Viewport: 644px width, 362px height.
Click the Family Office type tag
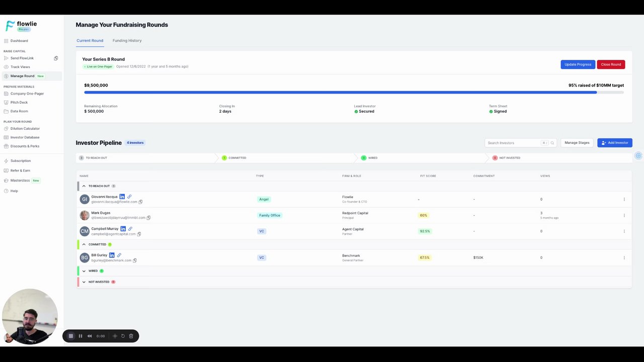click(270, 215)
